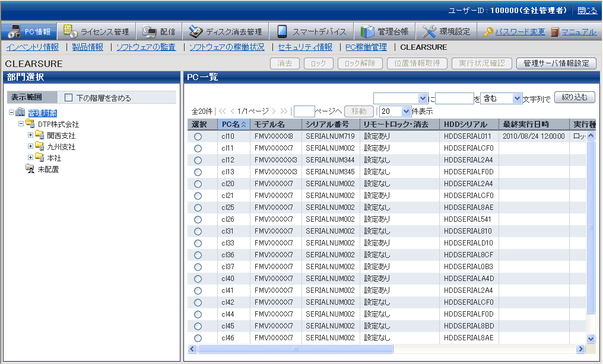Select radio button for cl40
This screenshot has height=364, width=603.
[198, 279]
